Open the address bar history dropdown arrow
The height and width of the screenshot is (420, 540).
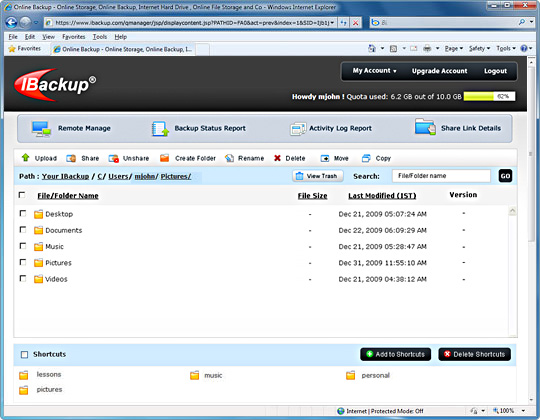point(332,23)
